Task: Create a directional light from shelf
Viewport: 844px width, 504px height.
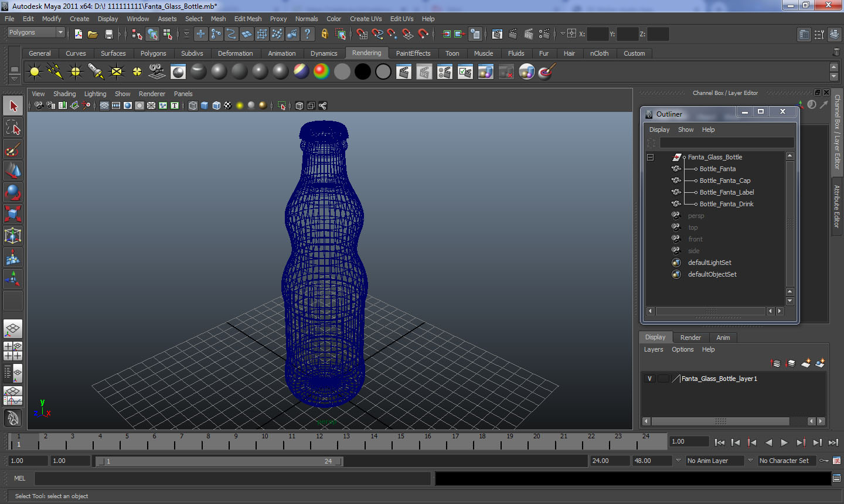Action: [55, 72]
